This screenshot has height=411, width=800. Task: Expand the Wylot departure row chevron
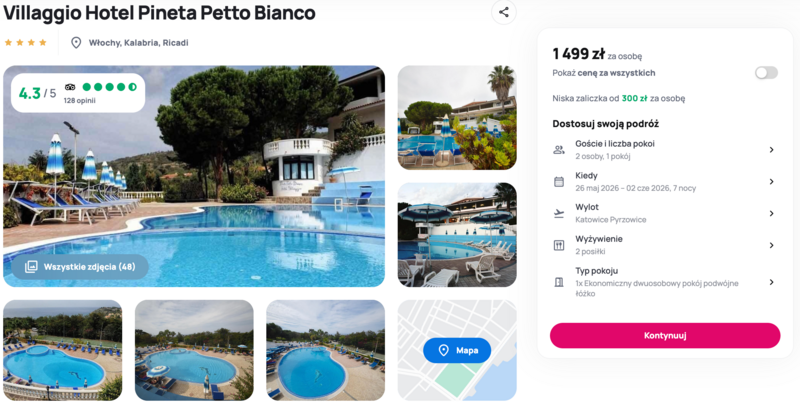click(x=771, y=213)
